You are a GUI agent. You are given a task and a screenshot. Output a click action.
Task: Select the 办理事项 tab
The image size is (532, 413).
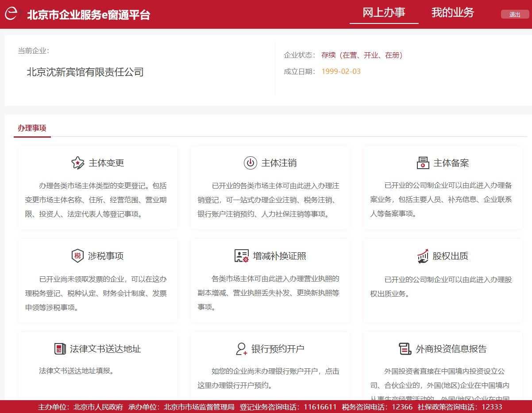click(32, 128)
